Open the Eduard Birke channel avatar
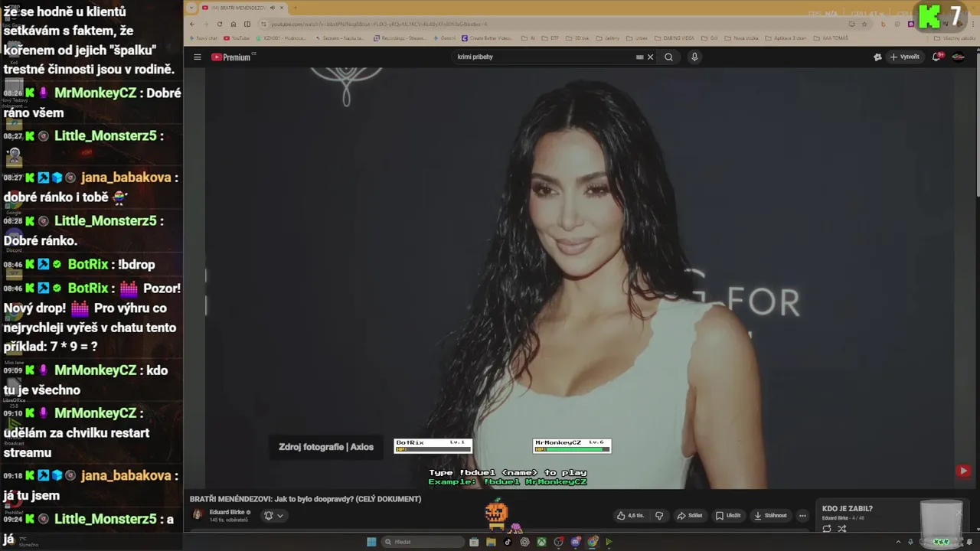Viewport: 980px width, 551px height. pos(198,515)
